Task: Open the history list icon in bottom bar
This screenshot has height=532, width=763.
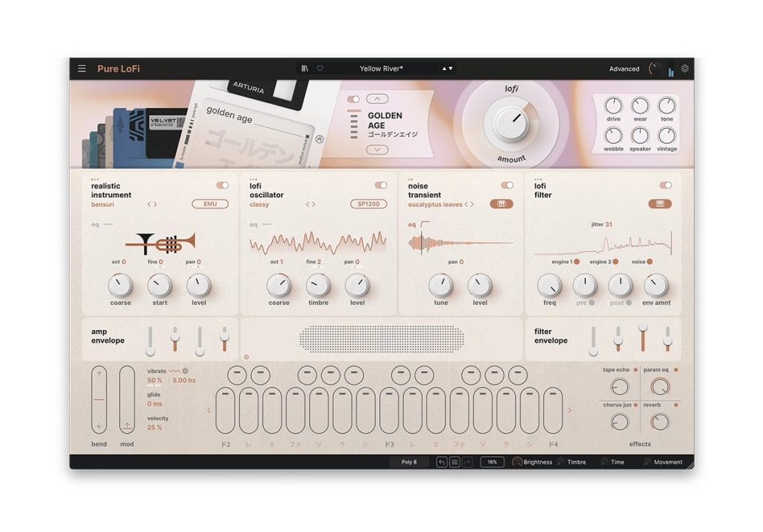Action: 455,462
